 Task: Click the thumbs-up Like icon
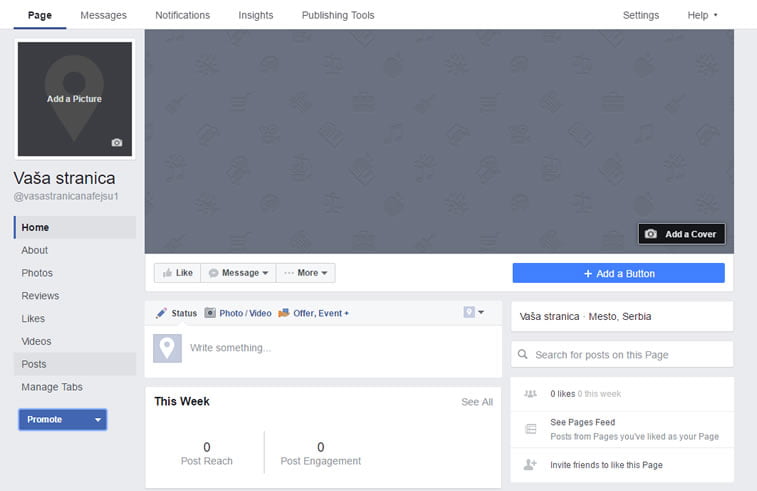(x=168, y=273)
